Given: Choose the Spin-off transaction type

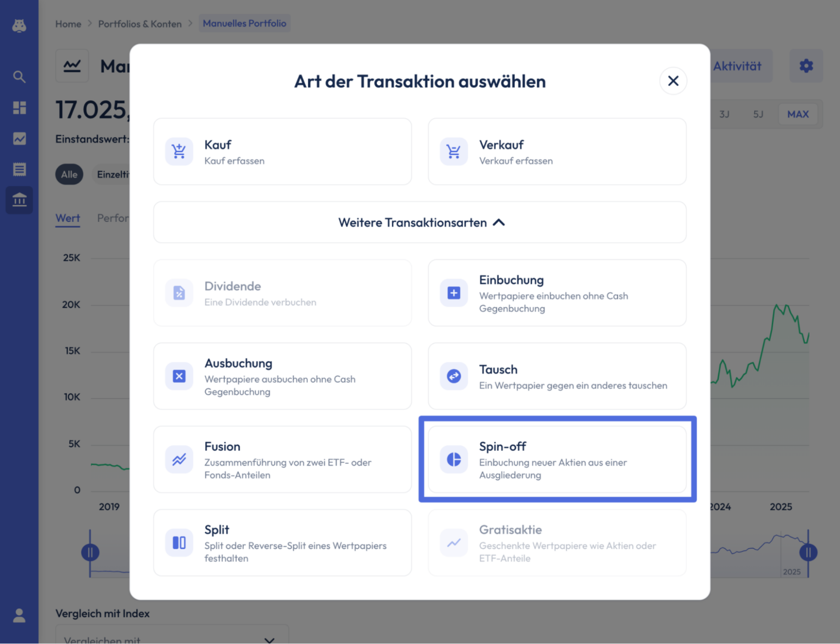Looking at the screenshot, I should pyautogui.click(x=557, y=460).
